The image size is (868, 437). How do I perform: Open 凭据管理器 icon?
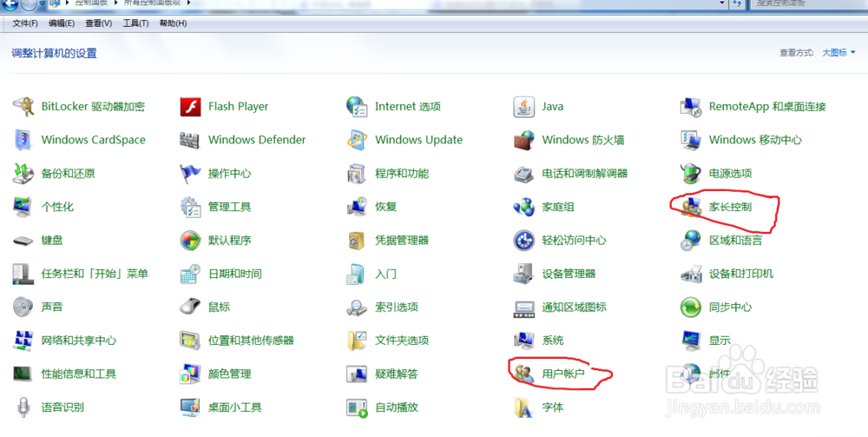(x=357, y=241)
